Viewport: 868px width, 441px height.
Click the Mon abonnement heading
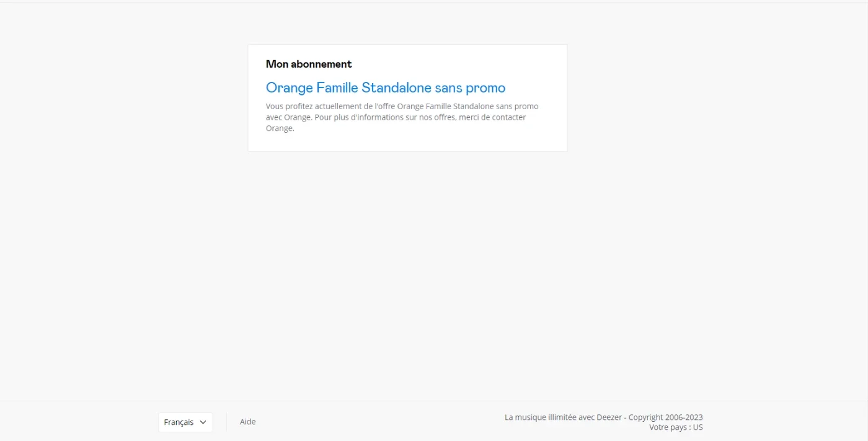coord(309,64)
